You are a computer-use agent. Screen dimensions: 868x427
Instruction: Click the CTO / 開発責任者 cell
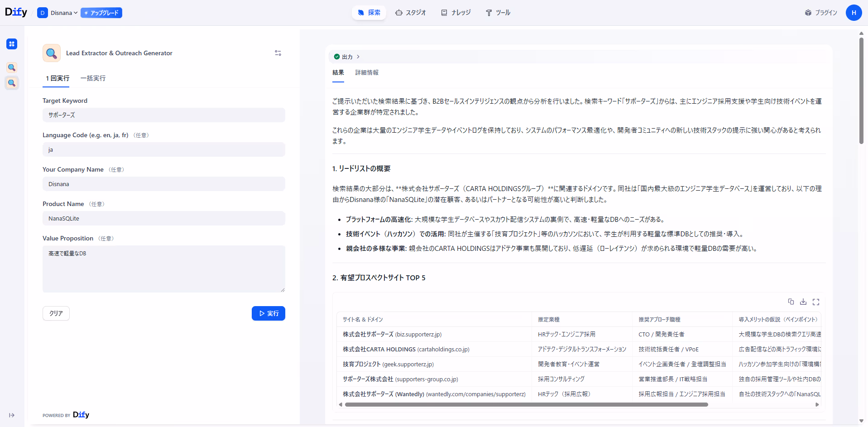pos(682,334)
